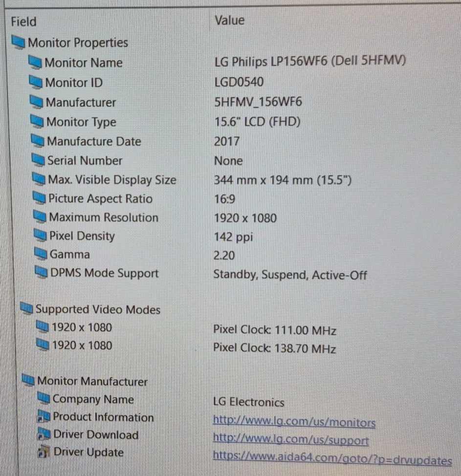Click the icon beside Monitor Type

[x=37, y=122]
